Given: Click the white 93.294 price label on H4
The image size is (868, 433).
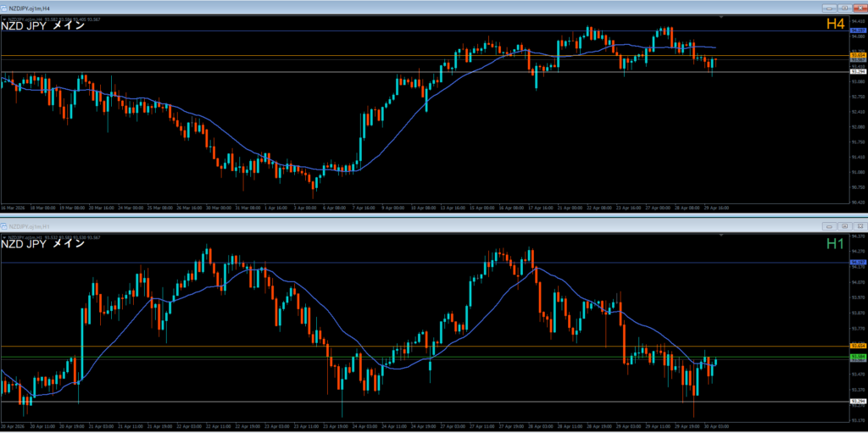Looking at the screenshot, I should point(857,72).
